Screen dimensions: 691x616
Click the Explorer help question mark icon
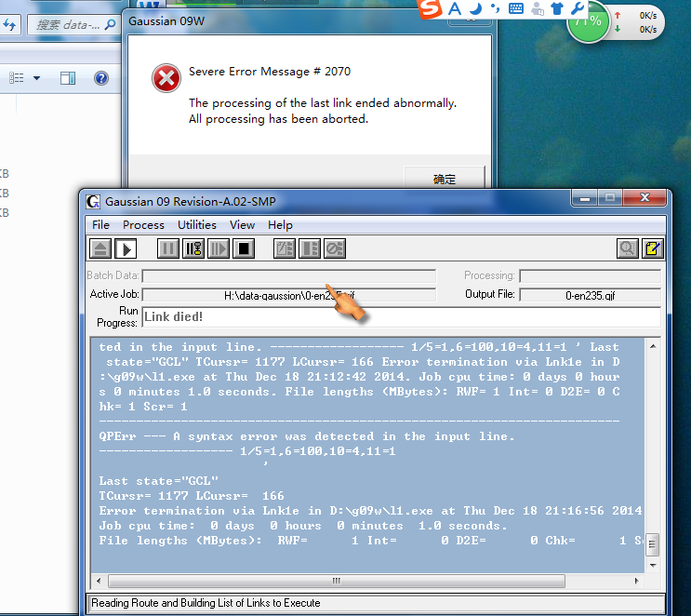101,78
